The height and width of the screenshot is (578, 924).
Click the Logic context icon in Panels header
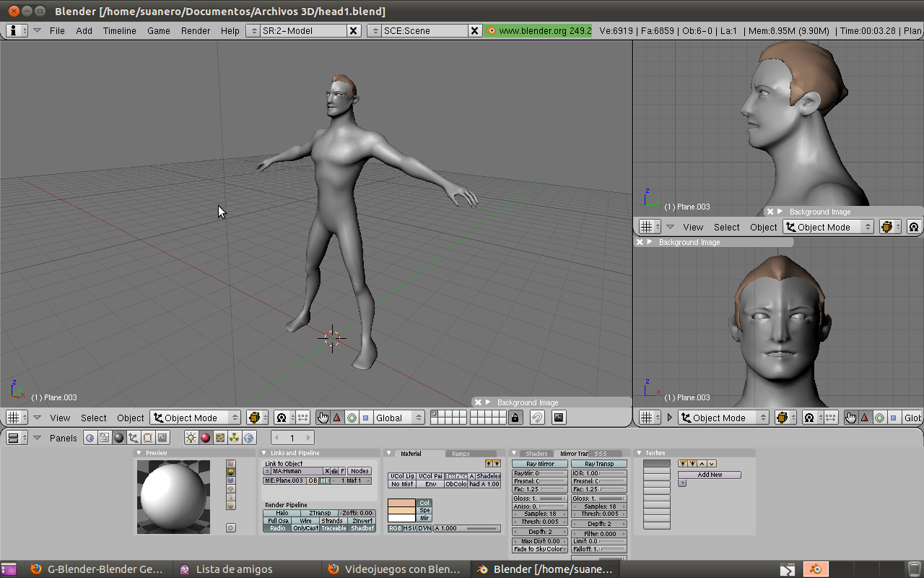point(90,438)
